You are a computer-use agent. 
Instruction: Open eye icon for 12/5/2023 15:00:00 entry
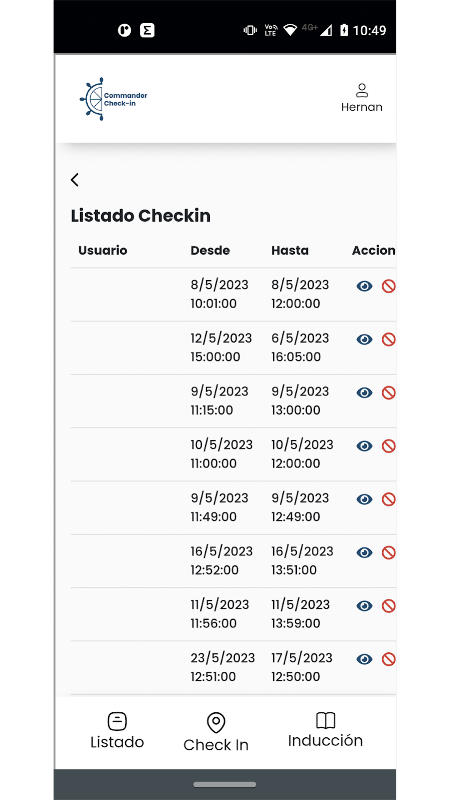[x=364, y=339]
